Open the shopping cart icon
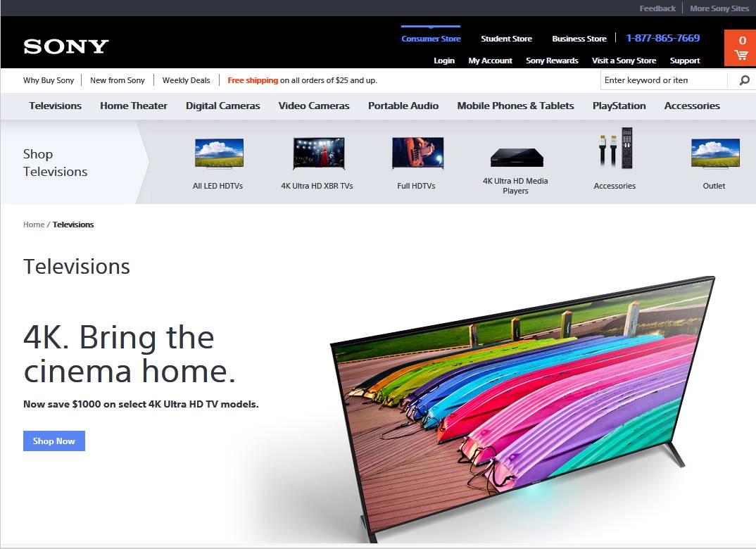The image size is (756, 549). coord(741,55)
